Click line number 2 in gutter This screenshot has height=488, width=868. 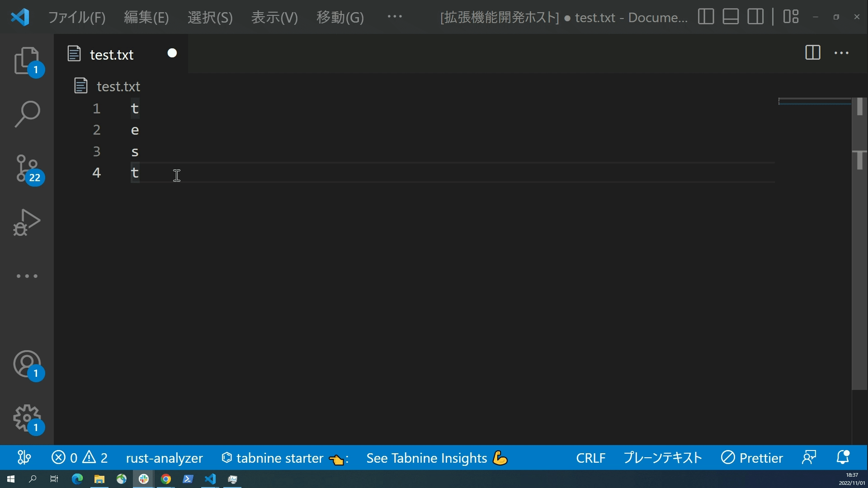(x=96, y=130)
